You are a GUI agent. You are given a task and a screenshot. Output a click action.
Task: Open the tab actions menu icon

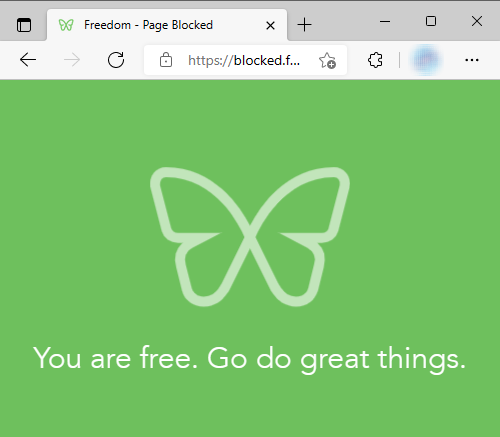[24, 25]
